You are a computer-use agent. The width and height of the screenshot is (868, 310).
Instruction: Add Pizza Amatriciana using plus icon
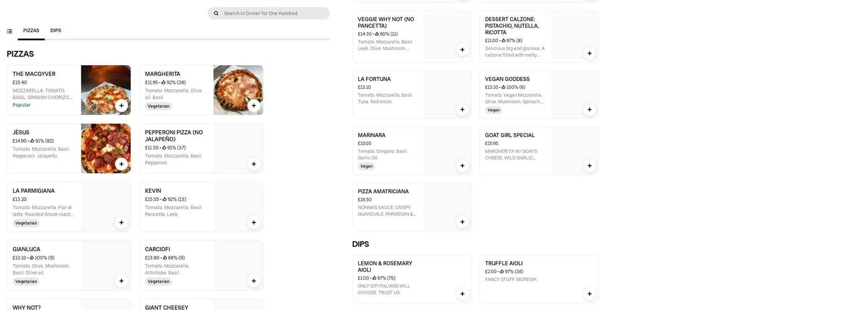tap(463, 222)
